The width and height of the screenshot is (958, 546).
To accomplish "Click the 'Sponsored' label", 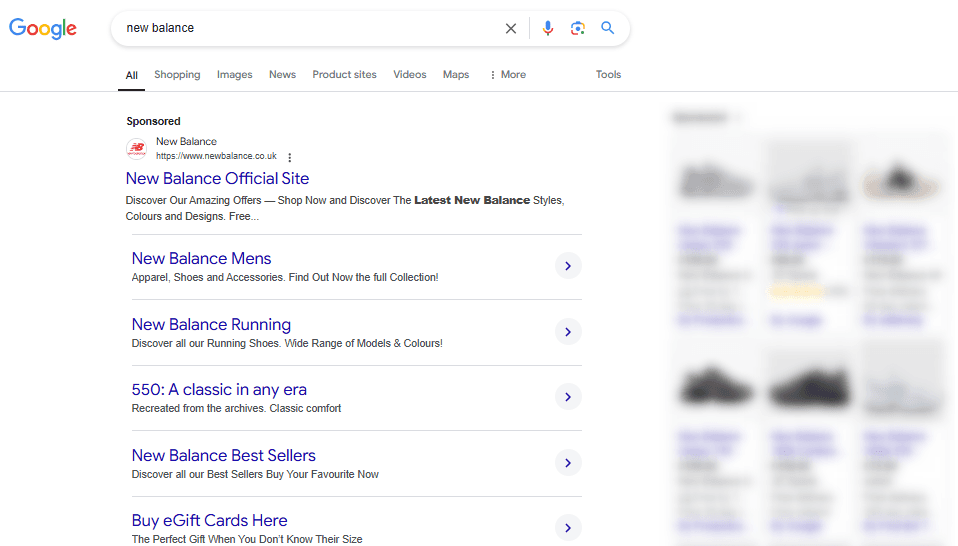I will 153,122.
